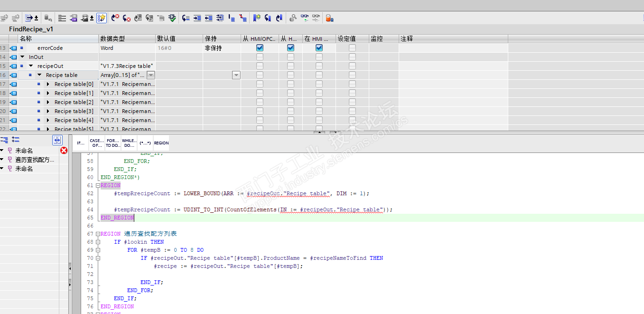
Task: Click expand-all regions icon in overview pane
Action: click(16, 140)
